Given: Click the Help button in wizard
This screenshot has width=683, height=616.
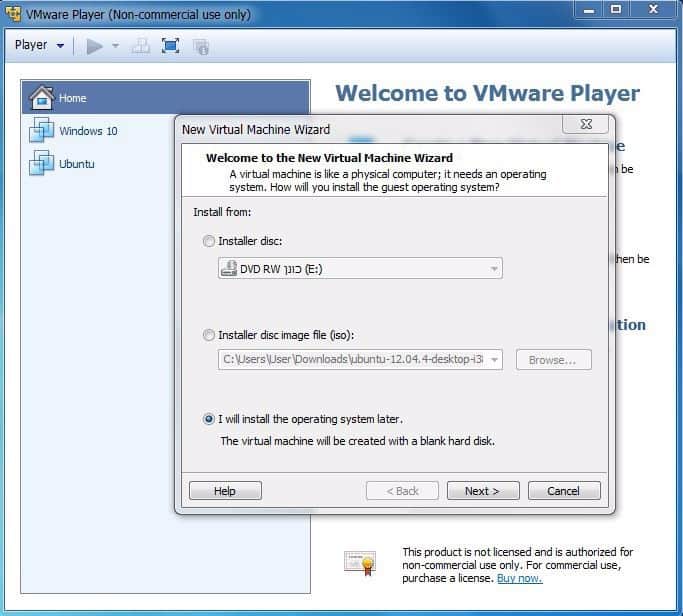Looking at the screenshot, I should click(225, 491).
